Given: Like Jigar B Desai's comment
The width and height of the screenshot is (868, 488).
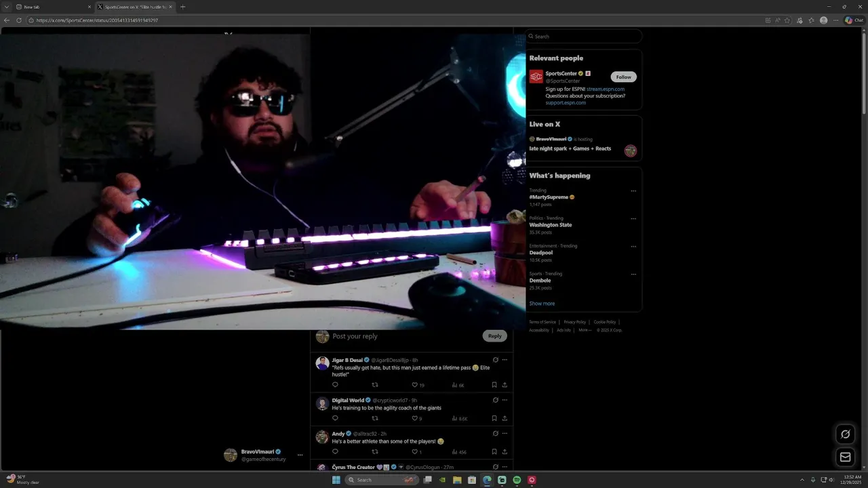Looking at the screenshot, I should click(x=415, y=385).
